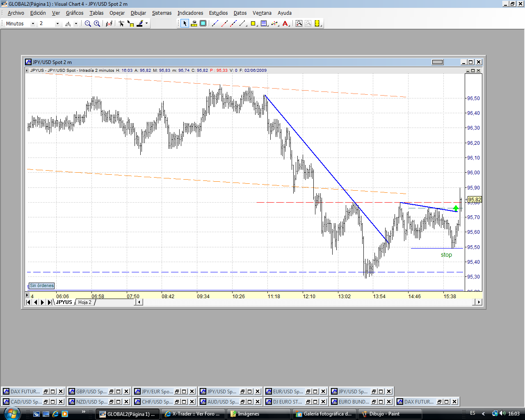Select the crosshair cursor tool
This screenshot has height=420, width=525.
point(121,23)
